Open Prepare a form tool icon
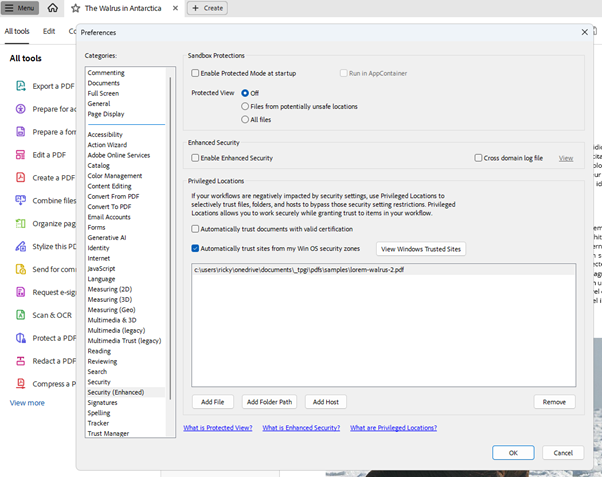The width and height of the screenshot is (602, 477). pos(21,132)
